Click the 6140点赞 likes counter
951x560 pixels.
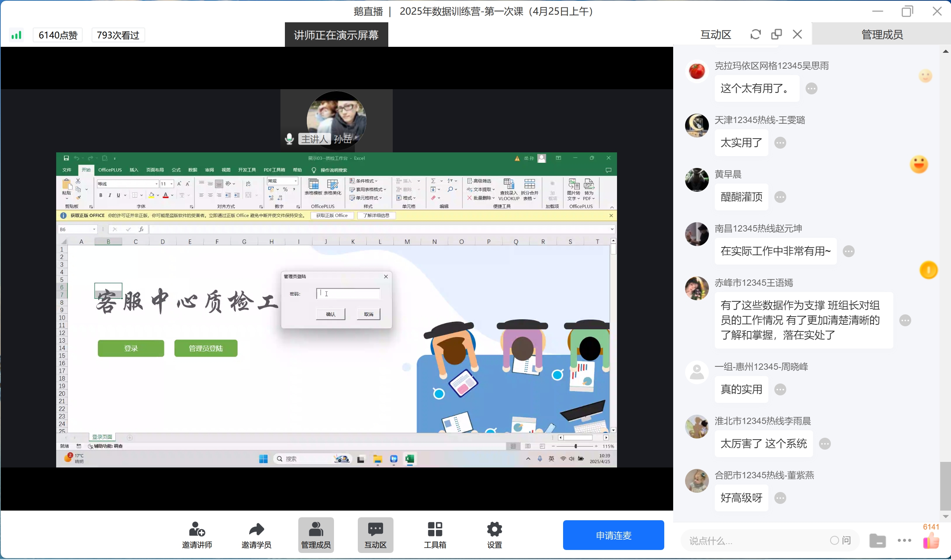[58, 35]
